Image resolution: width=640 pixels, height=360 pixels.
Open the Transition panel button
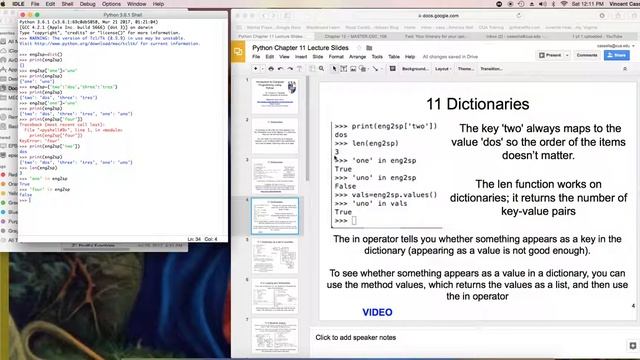coord(491,69)
